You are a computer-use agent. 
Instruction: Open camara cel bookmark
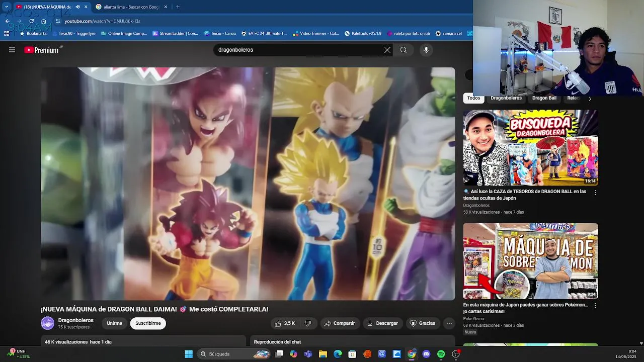(x=448, y=34)
